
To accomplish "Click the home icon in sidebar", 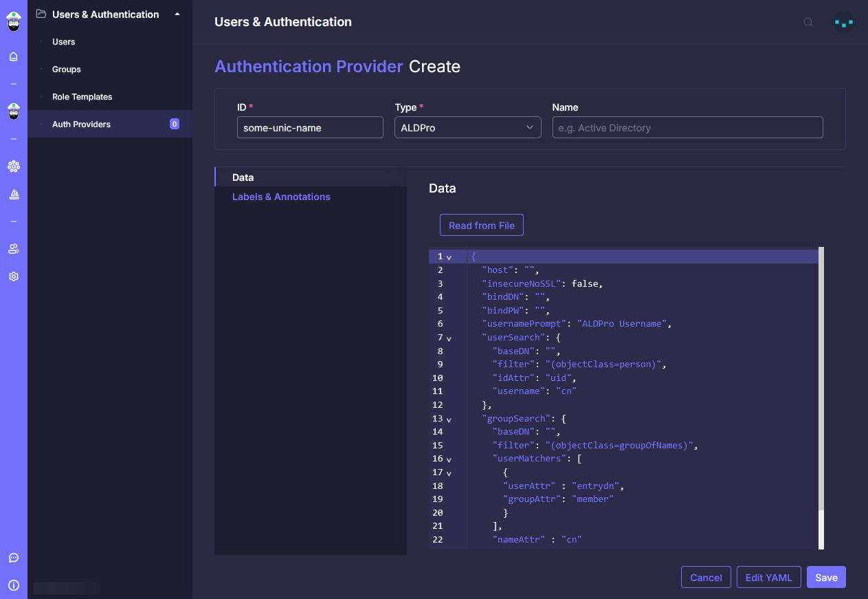I will pos(14,56).
